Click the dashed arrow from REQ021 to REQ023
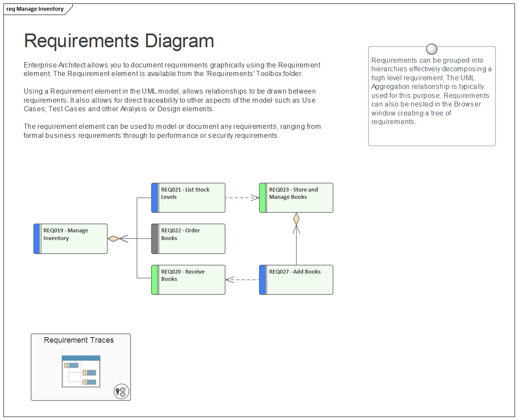 241,198
